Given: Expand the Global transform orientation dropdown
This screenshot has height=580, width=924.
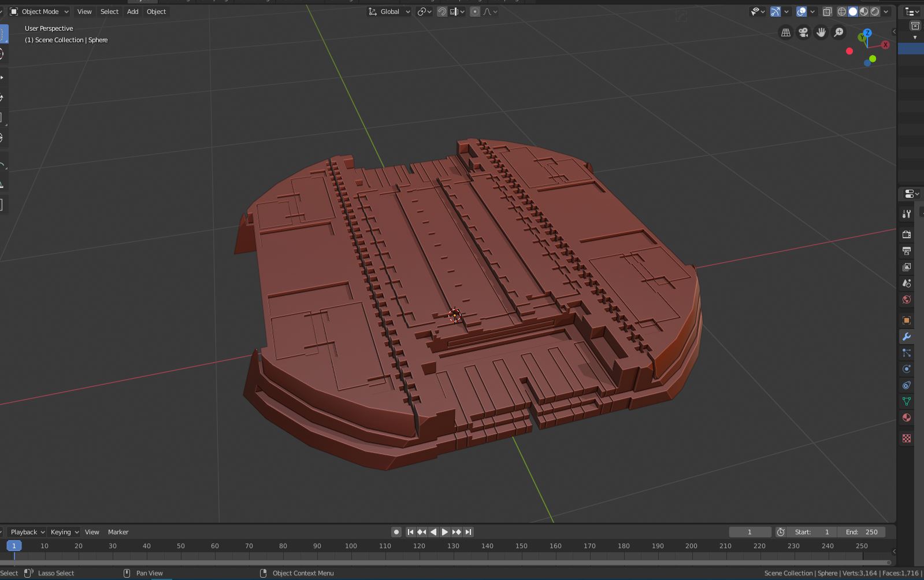Looking at the screenshot, I should tap(389, 12).
